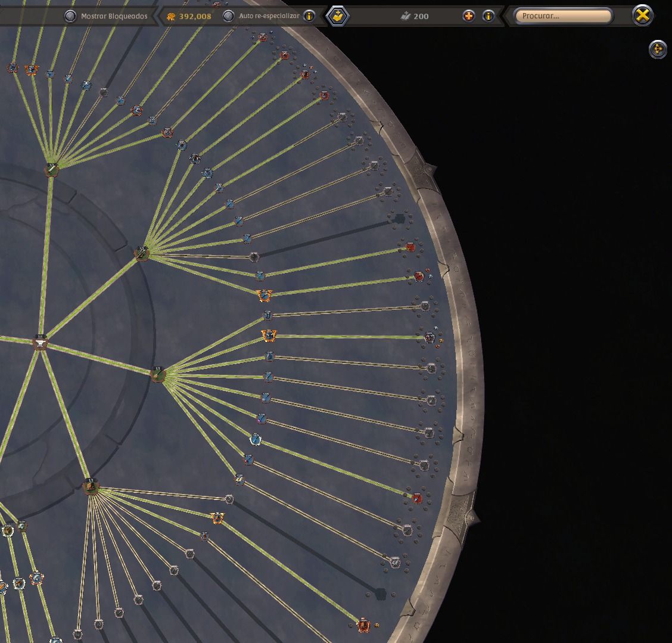Open info icon beside Auto re-especializar
Viewport: 672px width, 643px height.
click(x=309, y=16)
